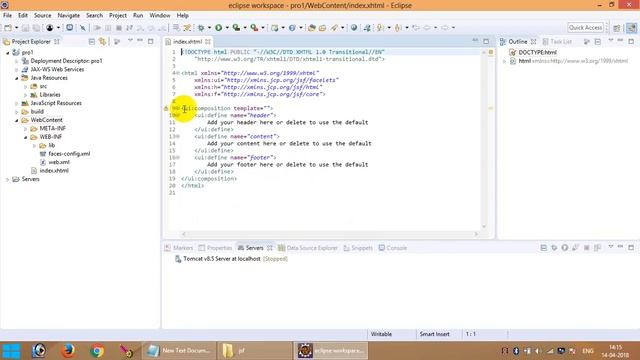Click the Forward navigation arrow in toolbar
Image resolution: width=640 pixels, height=360 pixels.
[x=445, y=28]
